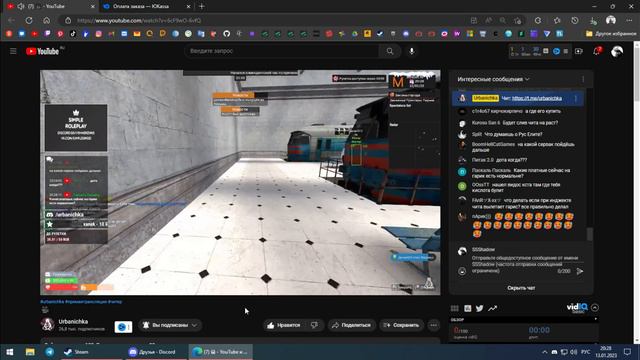Switch to the YouTube browser tab
The width and height of the screenshot is (640, 360).
point(51,7)
